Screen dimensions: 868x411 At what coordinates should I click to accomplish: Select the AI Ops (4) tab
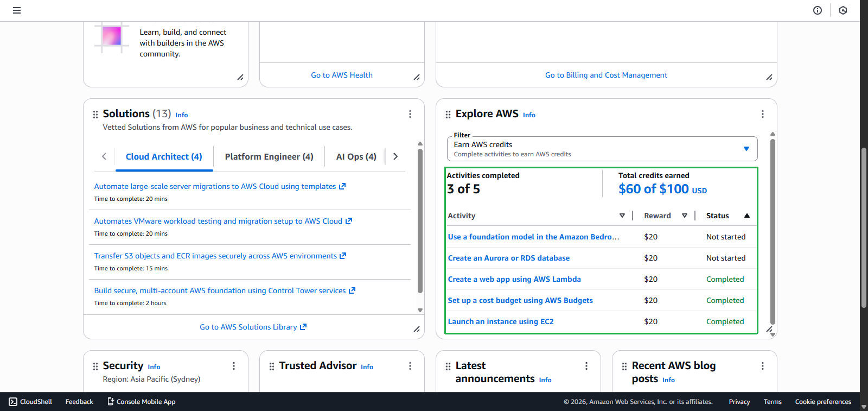pyautogui.click(x=356, y=156)
